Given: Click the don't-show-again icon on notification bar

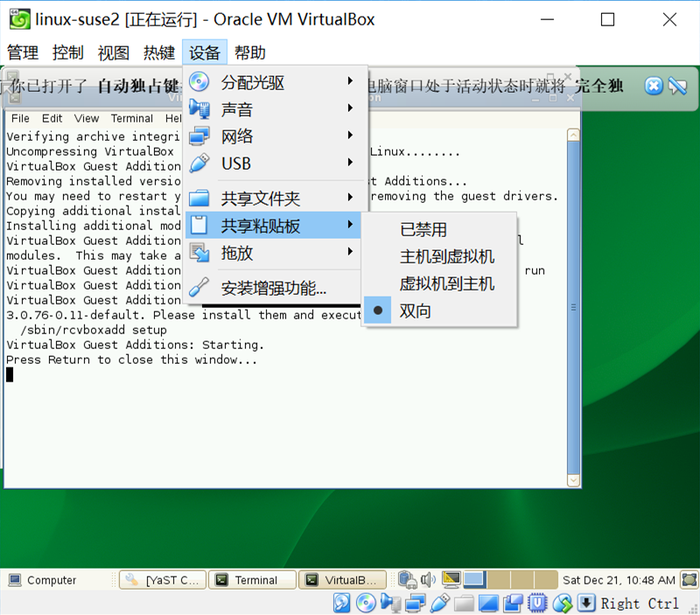Looking at the screenshot, I should [677, 86].
